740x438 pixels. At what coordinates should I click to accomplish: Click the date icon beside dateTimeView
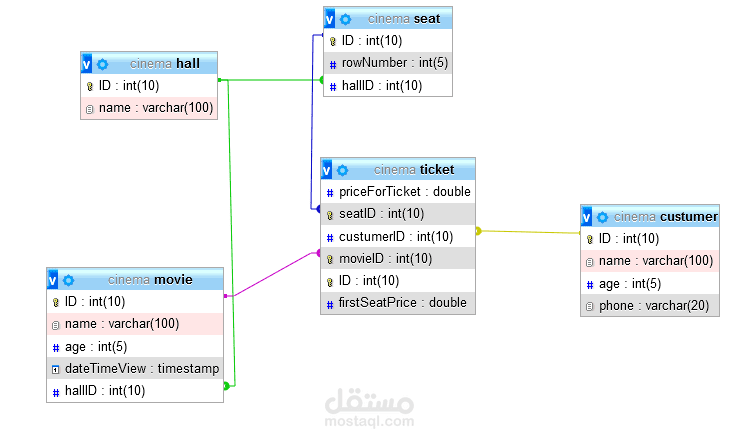pyautogui.click(x=56, y=370)
